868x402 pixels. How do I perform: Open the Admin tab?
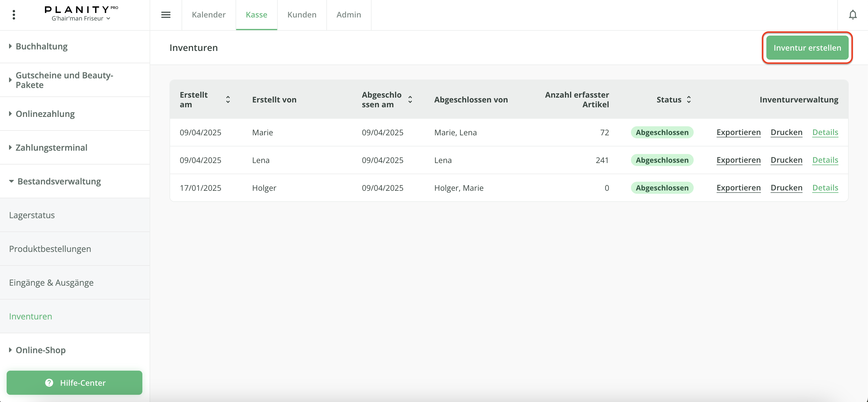[348, 15]
